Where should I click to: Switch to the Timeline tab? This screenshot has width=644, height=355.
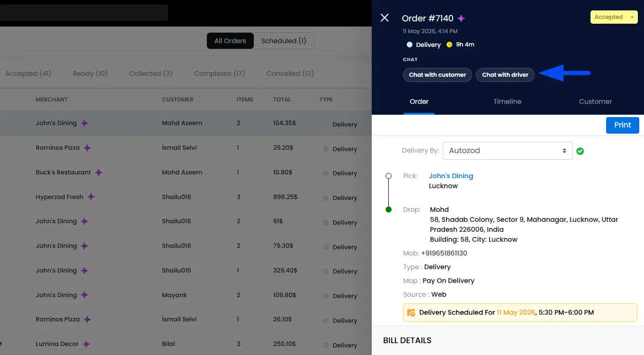[507, 101]
